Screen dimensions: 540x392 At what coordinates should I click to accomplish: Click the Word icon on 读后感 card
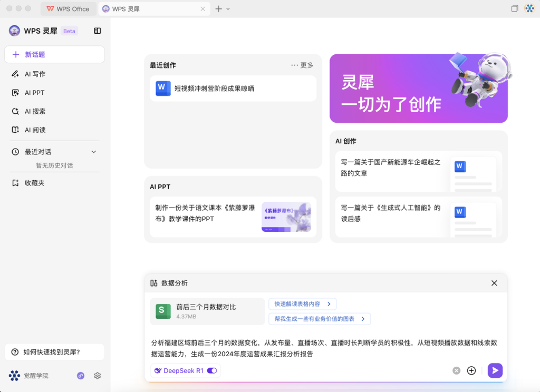460,212
